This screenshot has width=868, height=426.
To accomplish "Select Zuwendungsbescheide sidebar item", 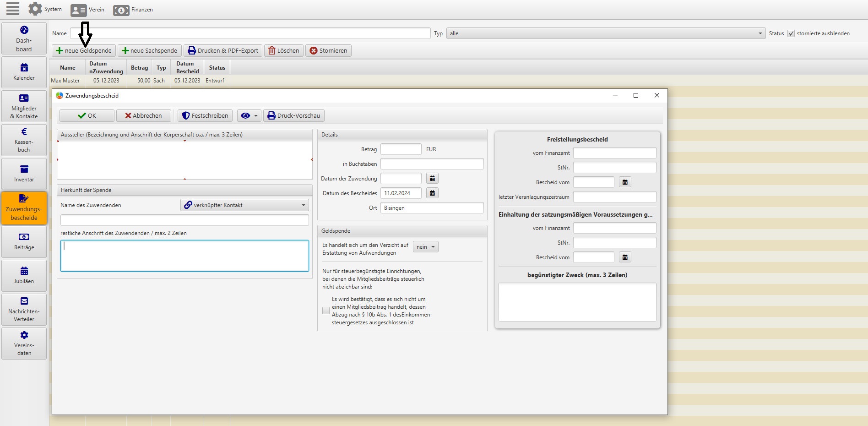I will [x=24, y=208].
